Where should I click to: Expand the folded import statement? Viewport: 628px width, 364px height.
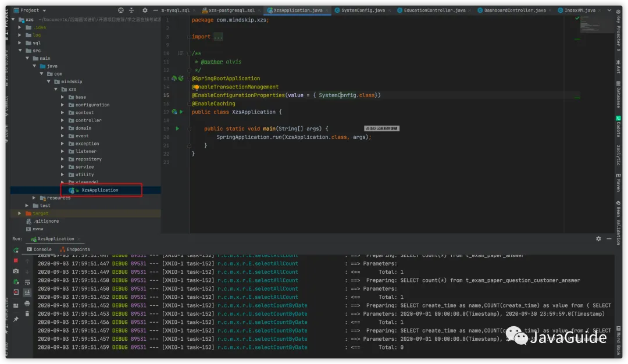pos(217,37)
